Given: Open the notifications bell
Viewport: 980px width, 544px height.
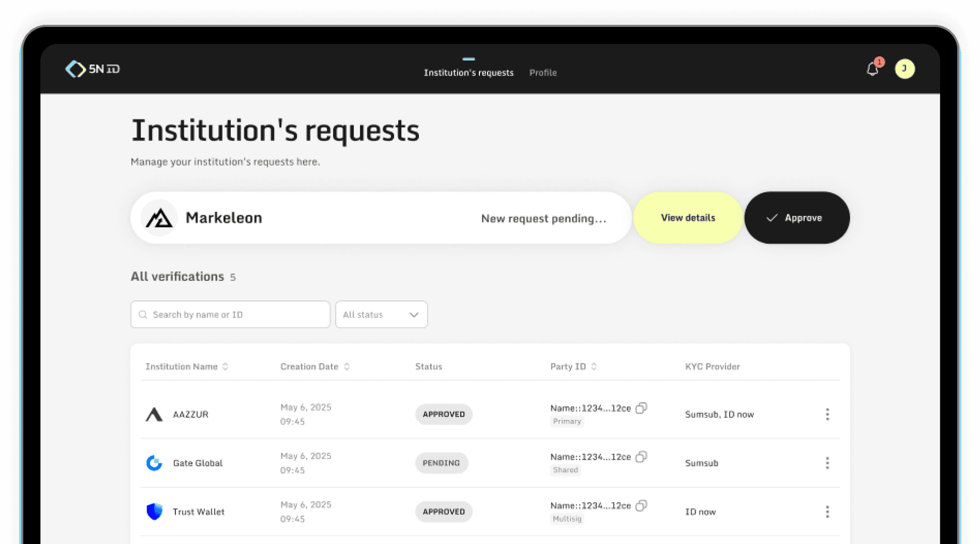Looking at the screenshot, I should tap(872, 69).
